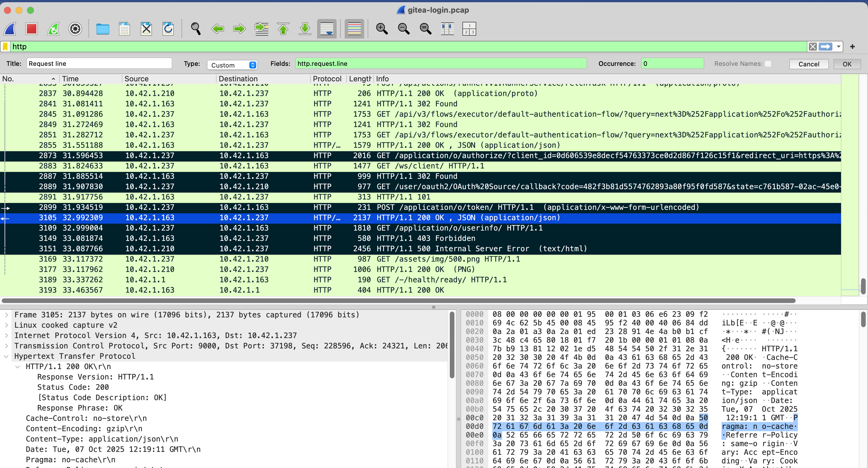Go to the last packet
The image size is (868, 468).
click(304, 29)
